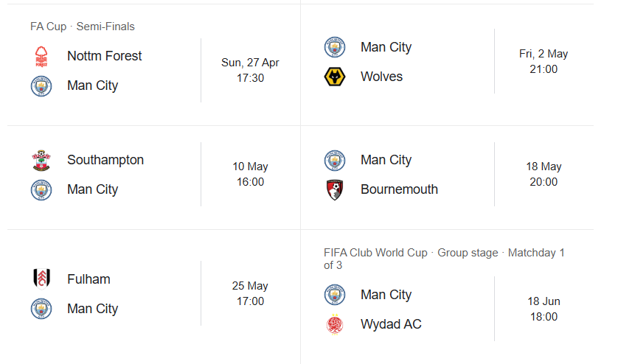618x364 pixels.
Task: Click the Wolves club crest
Action: tap(335, 77)
